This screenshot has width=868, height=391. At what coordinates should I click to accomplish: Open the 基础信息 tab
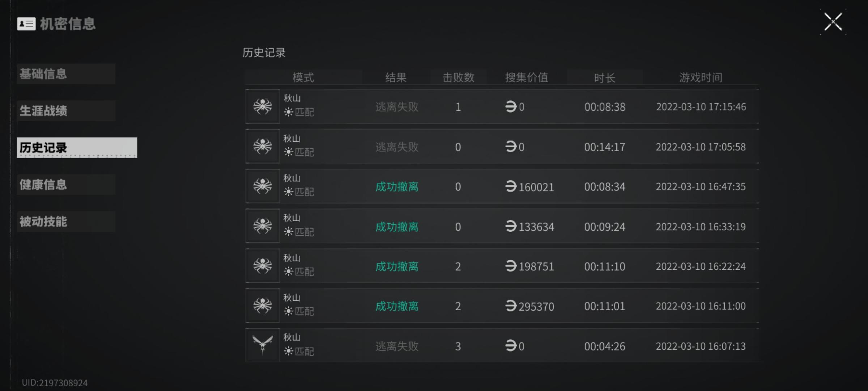[66, 74]
